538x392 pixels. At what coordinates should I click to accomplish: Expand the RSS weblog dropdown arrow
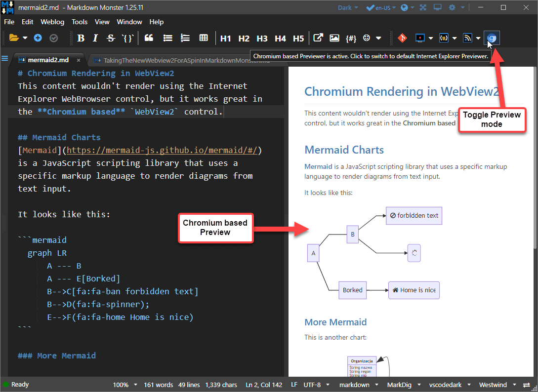point(478,39)
